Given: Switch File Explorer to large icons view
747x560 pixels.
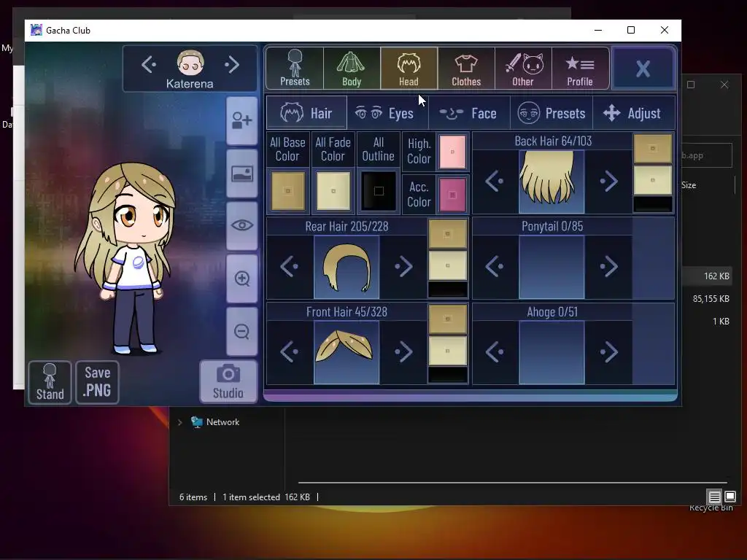Looking at the screenshot, I should pos(729,497).
